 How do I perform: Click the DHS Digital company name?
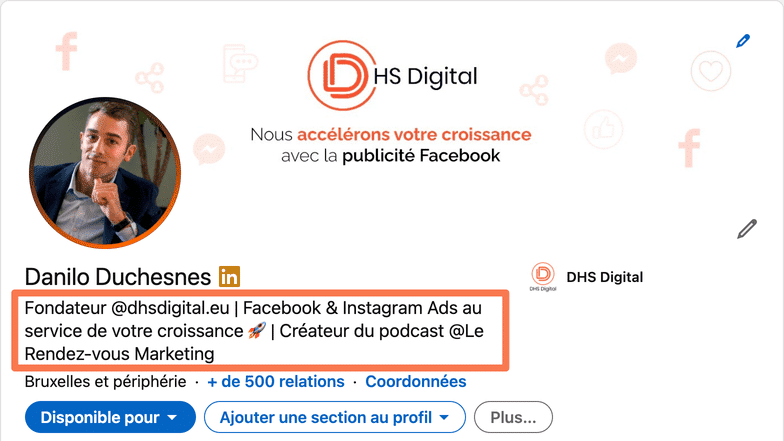click(x=604, y=277)
